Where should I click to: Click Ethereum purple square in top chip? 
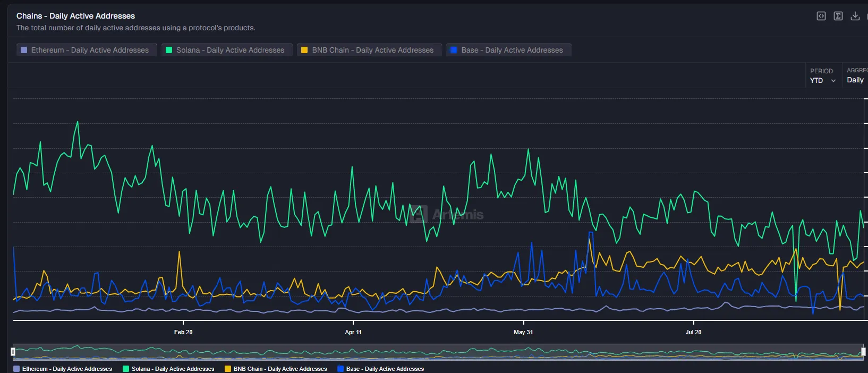click(x=24, y=50)
